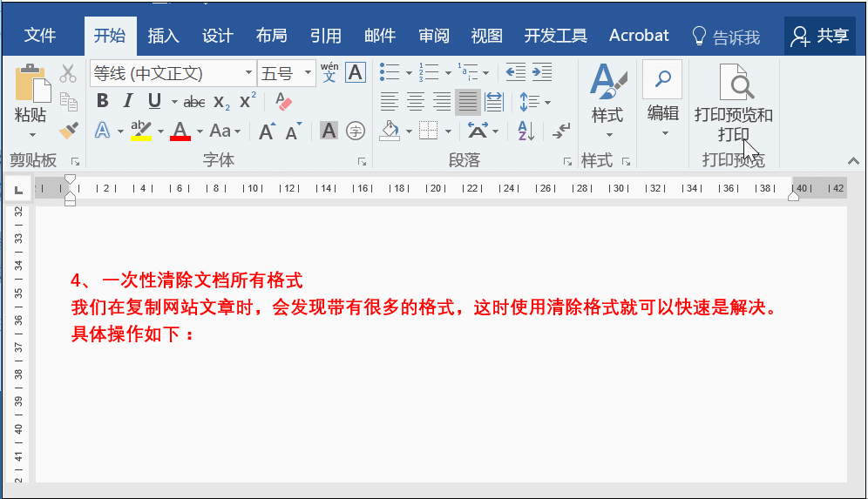The width and height of the screenshot is (868, 499).
Task: Center align text
Action: click(x=415, y=102)
